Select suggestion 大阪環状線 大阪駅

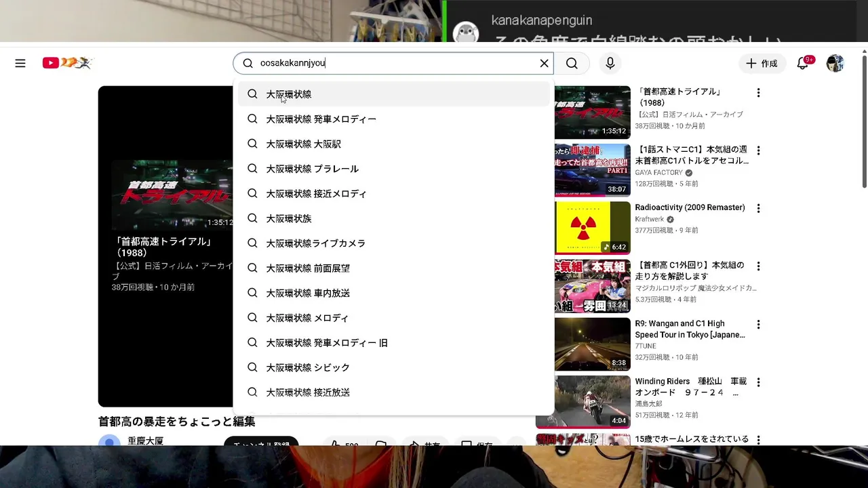pyautogui.click(x=393, y=144)
